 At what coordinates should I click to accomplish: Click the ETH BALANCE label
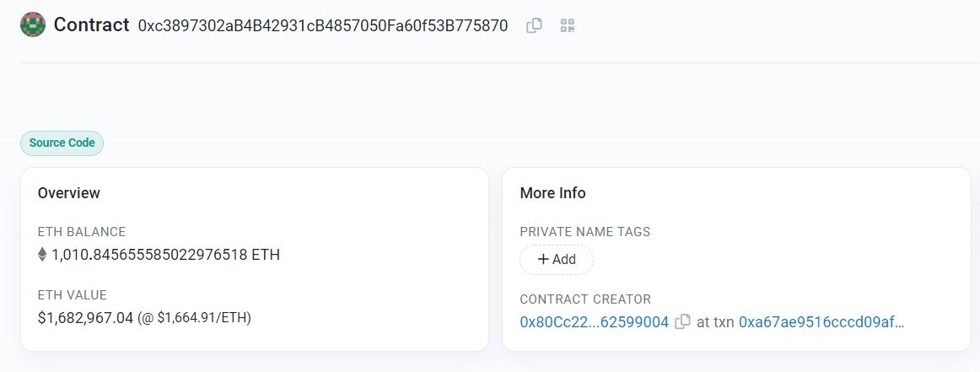click(x=82, y=232)
